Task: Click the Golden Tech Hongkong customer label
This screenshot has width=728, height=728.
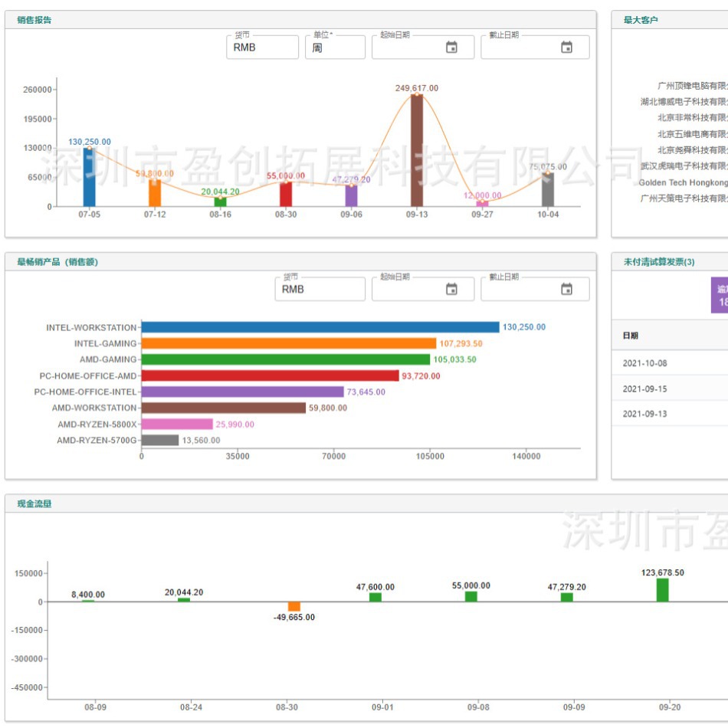Action: point(683,182)
